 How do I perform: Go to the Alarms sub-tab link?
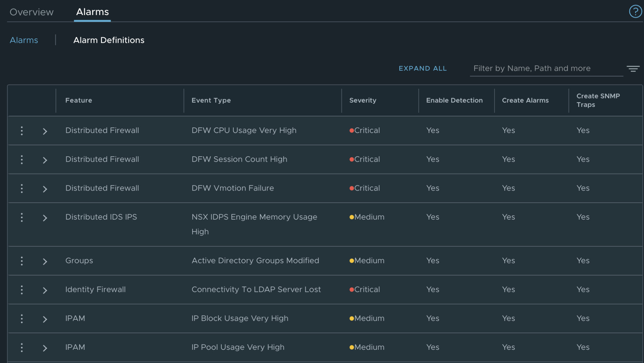(24, 40)
